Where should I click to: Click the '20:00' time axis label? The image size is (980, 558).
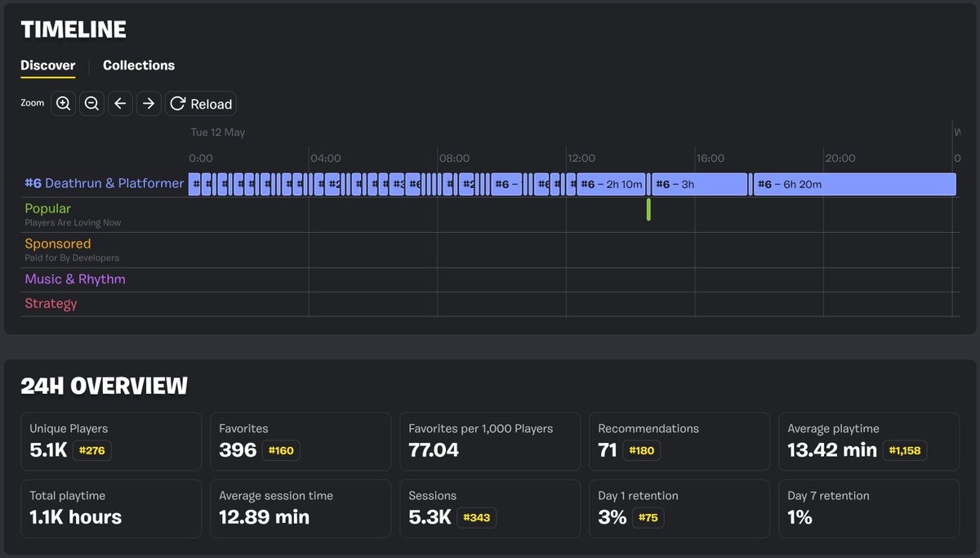(x=840, y=158)
